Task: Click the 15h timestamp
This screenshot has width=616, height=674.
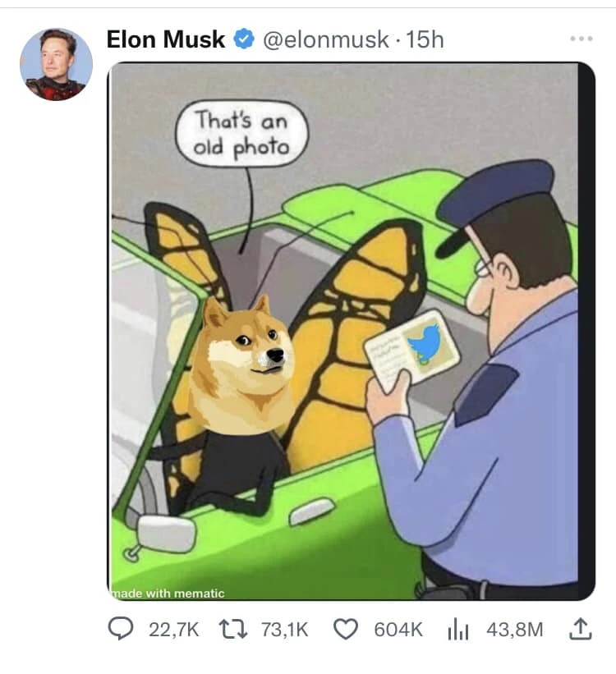Action: click(425, 39)
